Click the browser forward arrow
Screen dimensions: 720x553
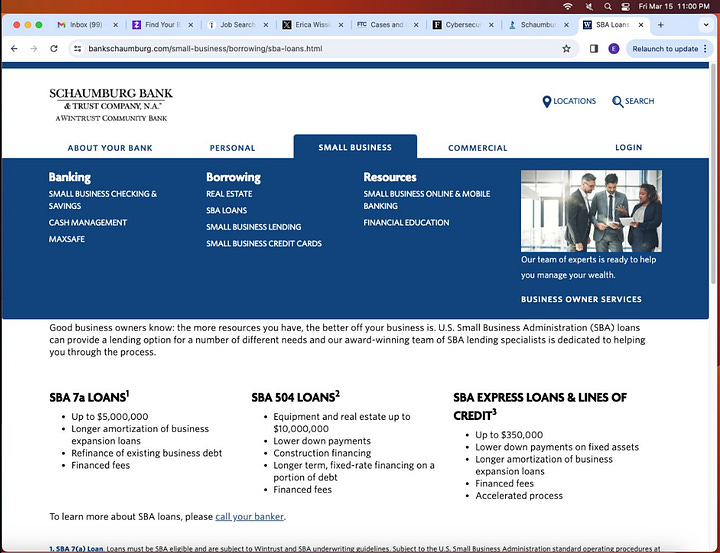coord(34,49)
